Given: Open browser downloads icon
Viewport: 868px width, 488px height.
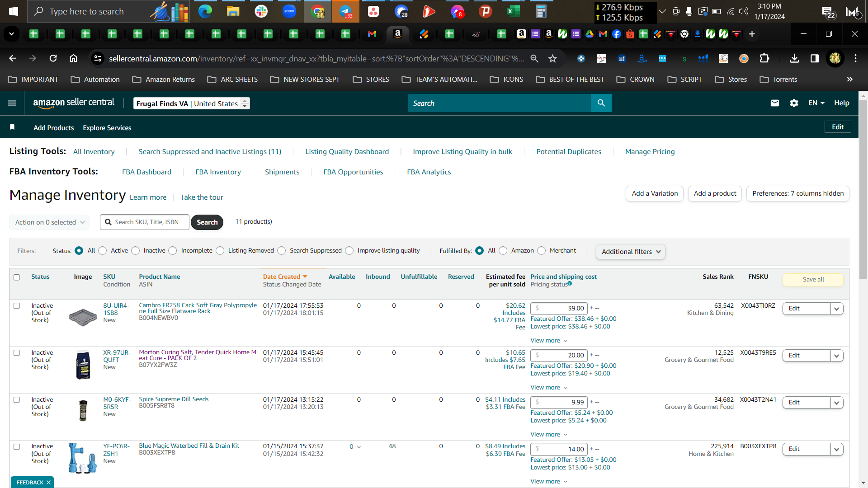Looking at the screenshot, I should pyautogui.click(x=794, y=58).
